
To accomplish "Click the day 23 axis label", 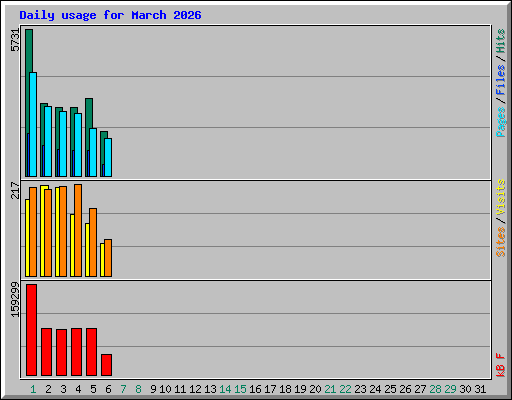I will pos(360,389).
